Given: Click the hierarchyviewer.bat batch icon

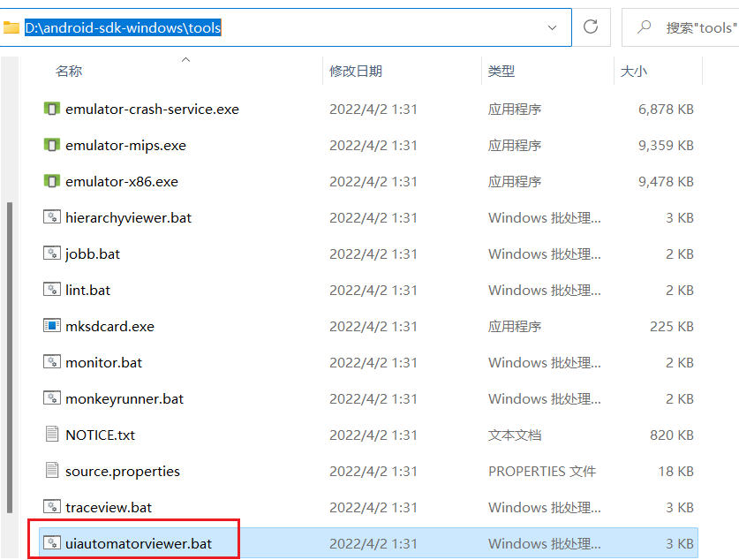Looking at the screenshot, I should pyautogui.click(x=52, y=217).
